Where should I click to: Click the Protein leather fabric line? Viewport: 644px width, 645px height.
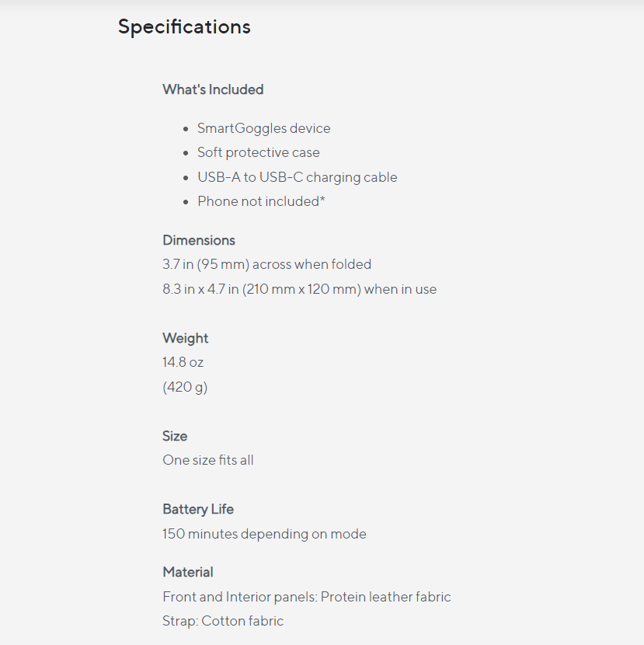(x=306, y=597)
